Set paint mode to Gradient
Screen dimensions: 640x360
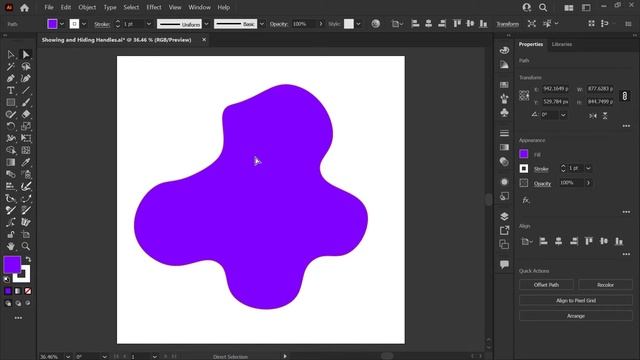[18, 291]
